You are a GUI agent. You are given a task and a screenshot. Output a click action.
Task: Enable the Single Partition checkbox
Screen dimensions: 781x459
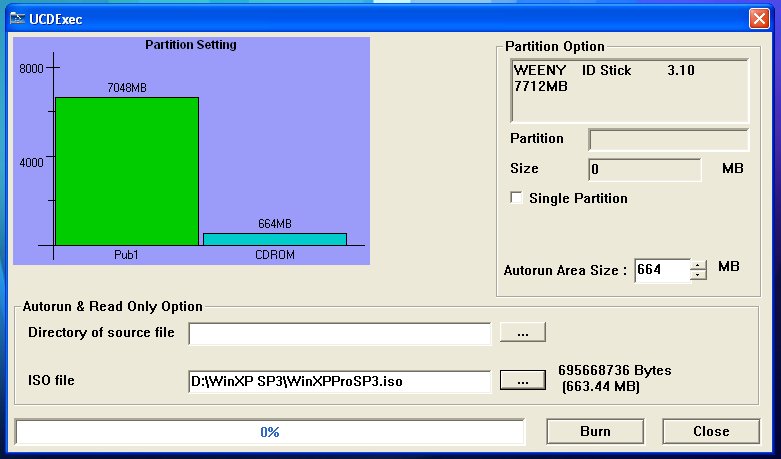point(517,198)
